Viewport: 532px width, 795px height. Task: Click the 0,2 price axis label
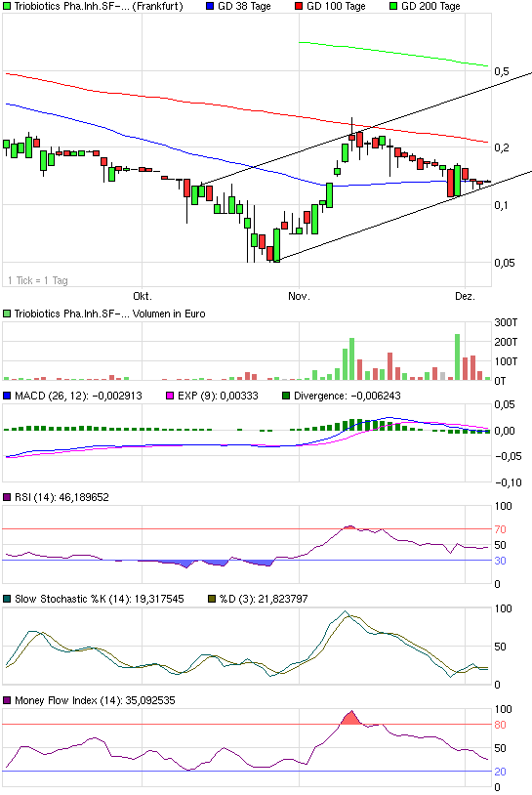coord(502,147)
